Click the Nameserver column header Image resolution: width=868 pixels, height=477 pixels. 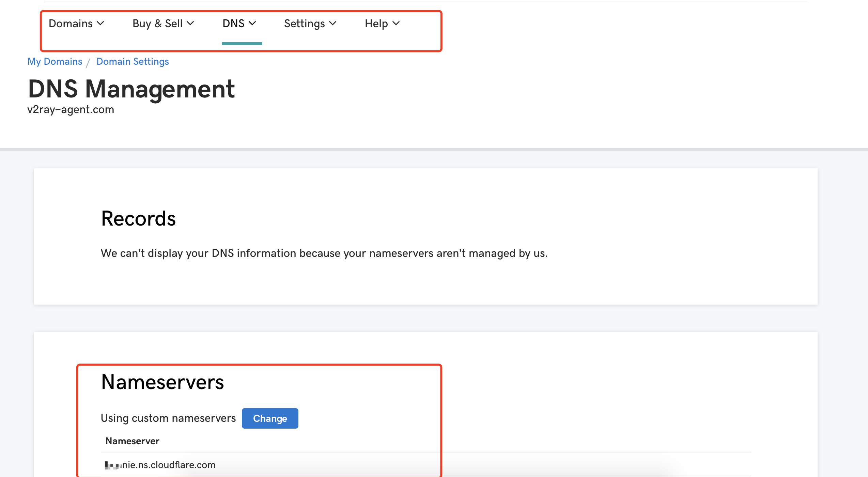132,441
